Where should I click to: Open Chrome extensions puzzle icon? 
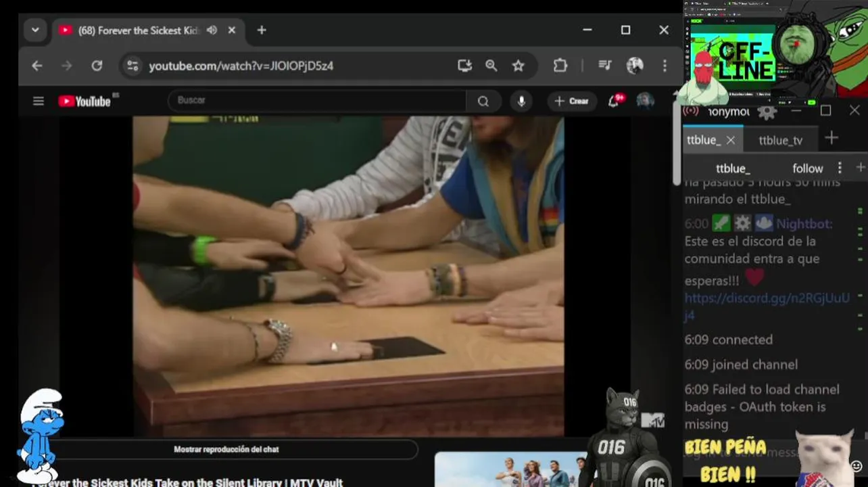pyautogui.click(x=560, y=66)
